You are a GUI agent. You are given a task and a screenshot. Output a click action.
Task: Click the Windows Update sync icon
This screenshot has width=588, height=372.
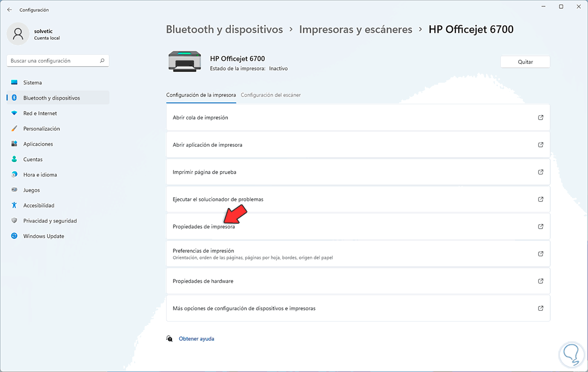point(14,236)
